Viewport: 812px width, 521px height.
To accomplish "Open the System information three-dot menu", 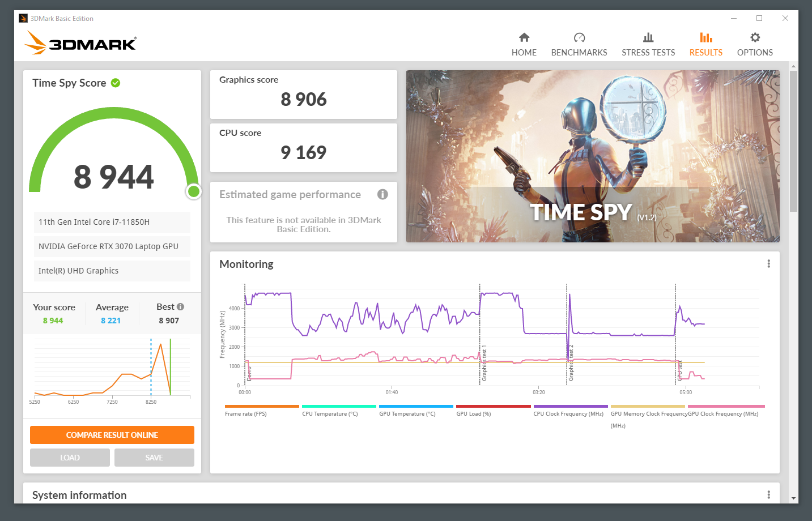I will 768,494.
